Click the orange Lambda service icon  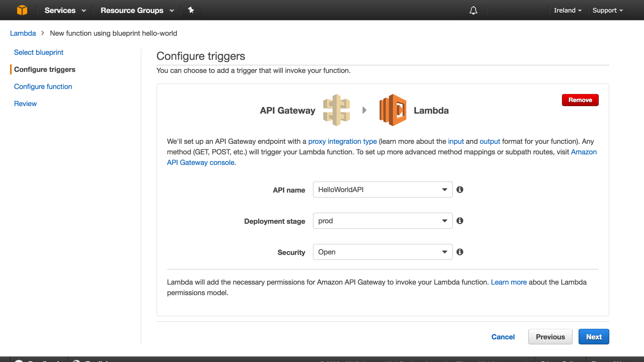pyautogui.click(x=393, y=110)
